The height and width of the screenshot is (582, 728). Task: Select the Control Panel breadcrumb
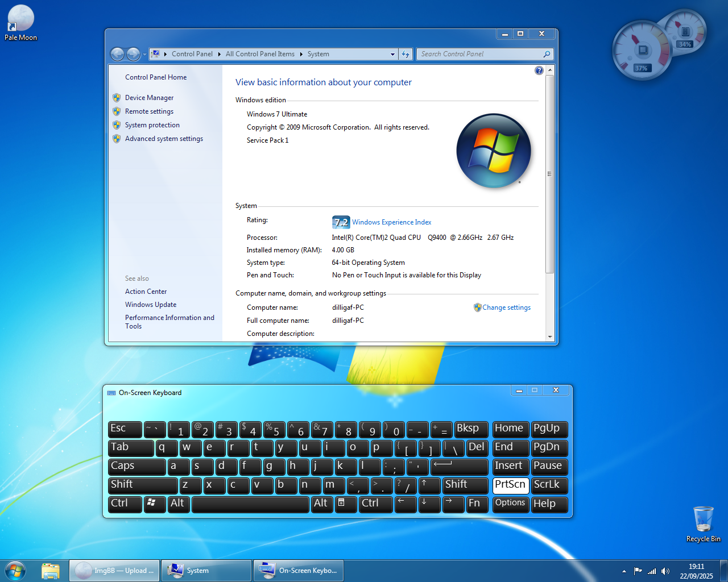pos(192,54)
